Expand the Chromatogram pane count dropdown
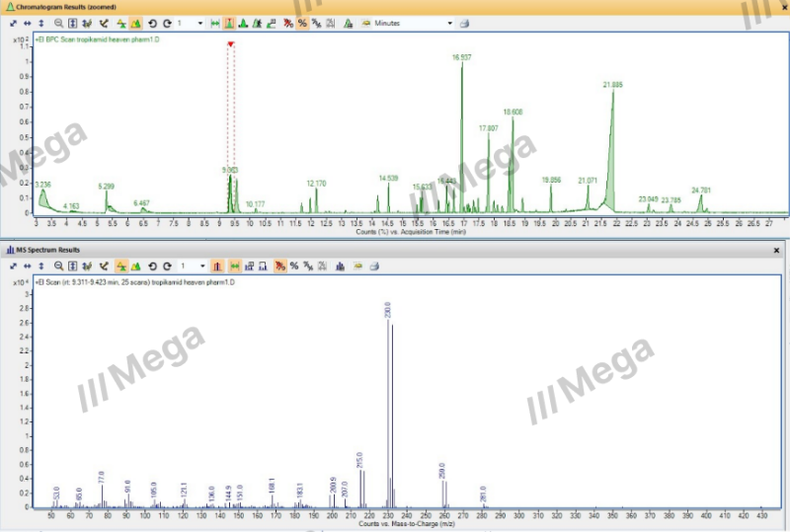The width and height of the screenshot is (790, 532). [x=201, y=22]
